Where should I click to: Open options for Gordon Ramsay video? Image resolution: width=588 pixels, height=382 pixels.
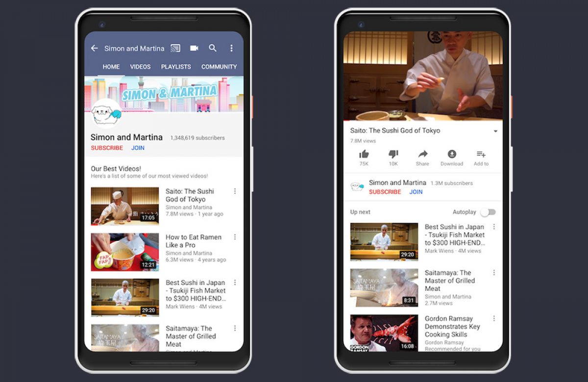pyautogui.click(x=494, y=318)
